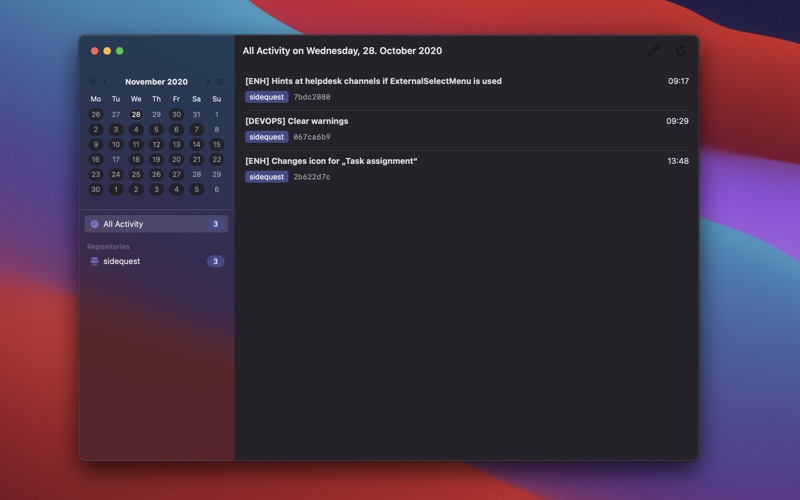The width and height of the screenshot is (800, 500).
Task: Click the November 2020 month title
Action: coord(156,82)
